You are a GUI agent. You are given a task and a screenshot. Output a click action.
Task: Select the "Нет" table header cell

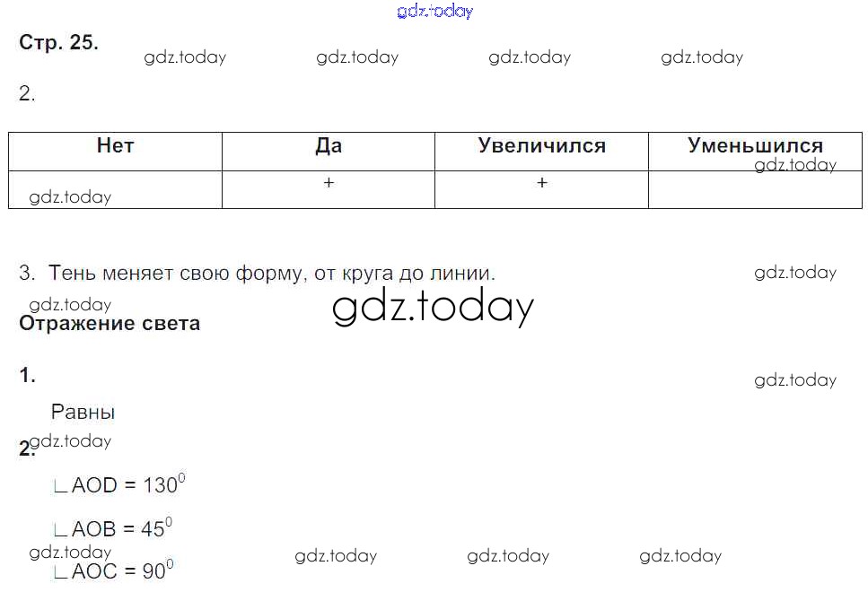pos(115,146)
